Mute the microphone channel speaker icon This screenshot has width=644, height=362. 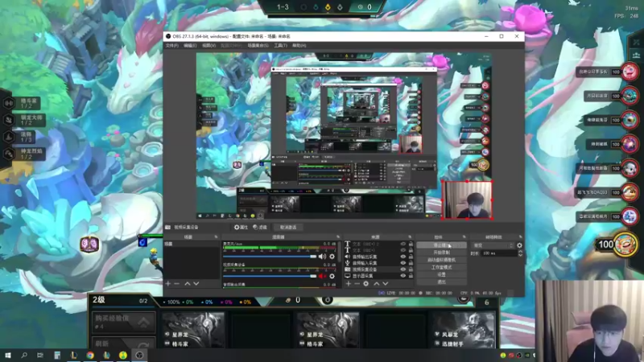coord(323,257)
